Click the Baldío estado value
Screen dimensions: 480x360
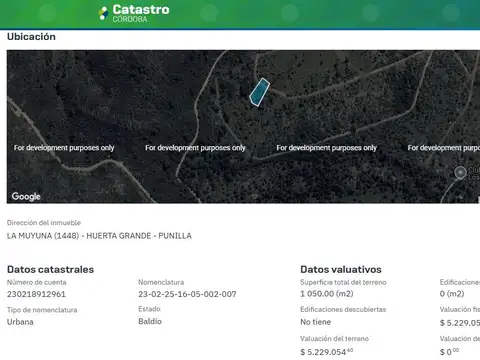(x=150, y=321)
